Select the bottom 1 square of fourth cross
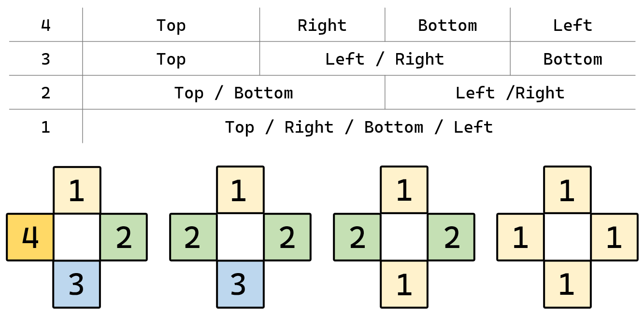Viewport: 644px width, 316px height. click(567, 284)
